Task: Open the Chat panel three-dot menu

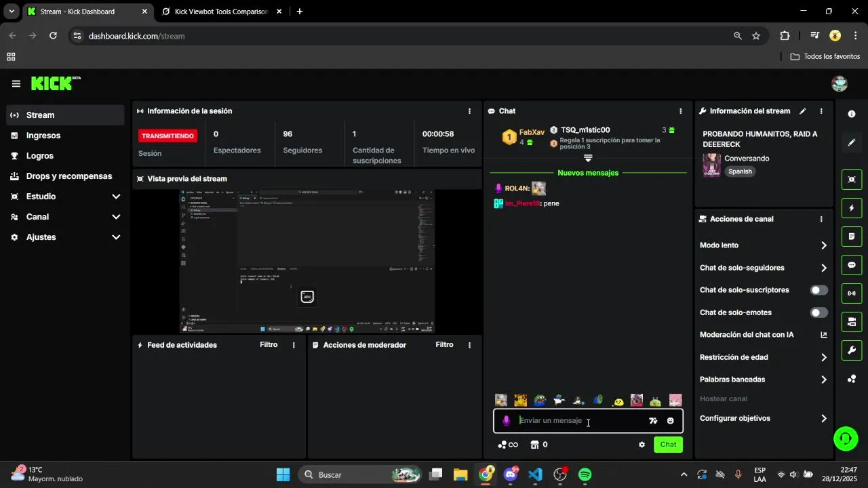Action: click(x=681, y=111)
